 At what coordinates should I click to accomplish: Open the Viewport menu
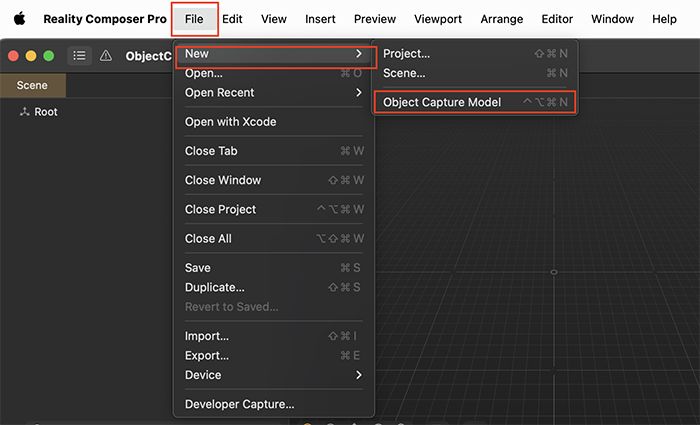(x=438, y=19)
